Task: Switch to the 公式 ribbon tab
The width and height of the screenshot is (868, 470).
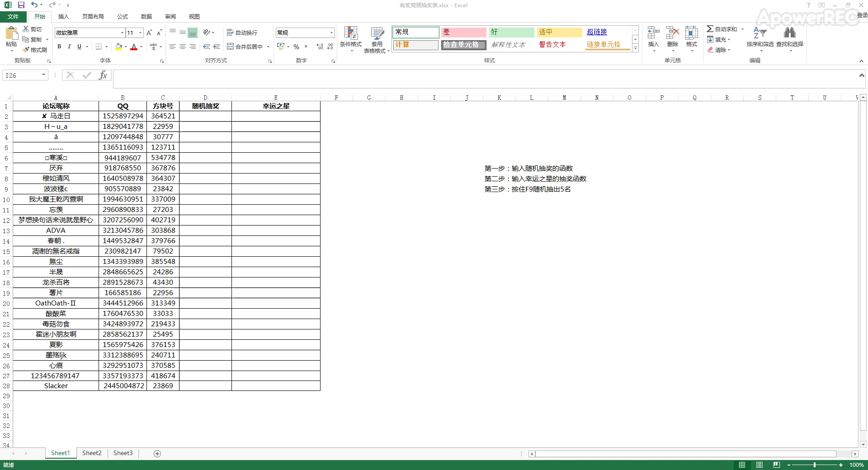Action: click(123, 17)
